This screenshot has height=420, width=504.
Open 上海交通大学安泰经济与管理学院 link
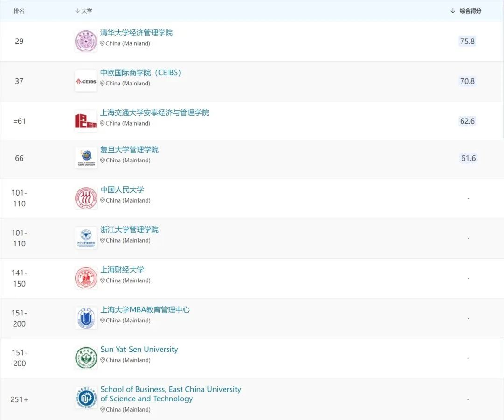(x=154, y=112)
